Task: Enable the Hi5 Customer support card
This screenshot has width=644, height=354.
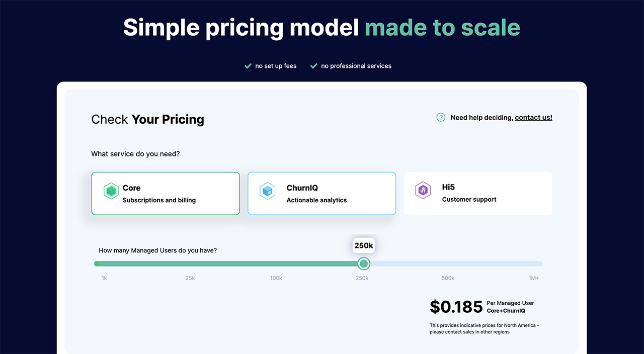Action: tap(478, 194)
